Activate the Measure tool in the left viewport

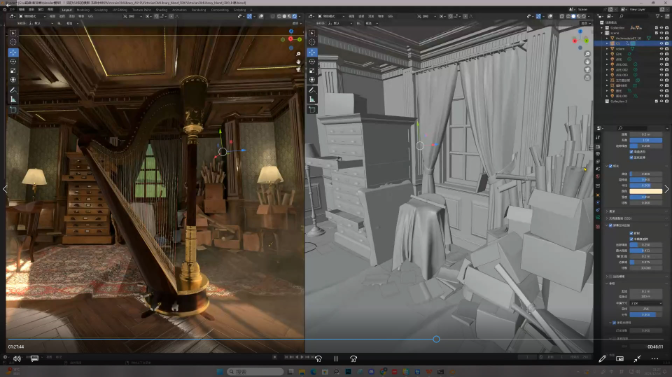pos(13,99)
